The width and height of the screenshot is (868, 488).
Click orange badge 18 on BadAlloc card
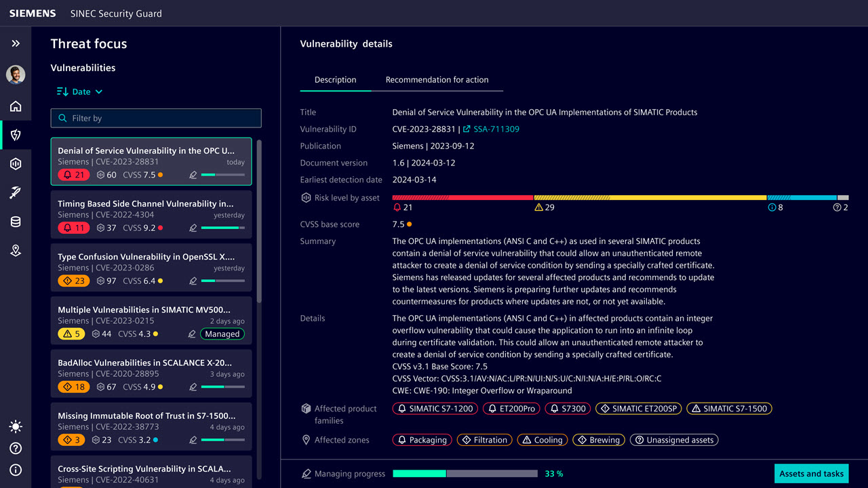click(74, 387)
